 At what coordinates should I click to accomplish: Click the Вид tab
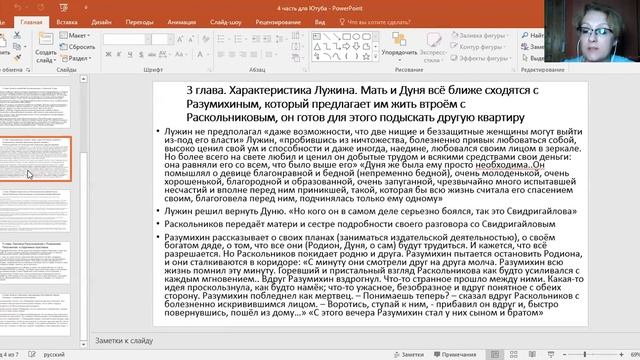click(320, 22)
